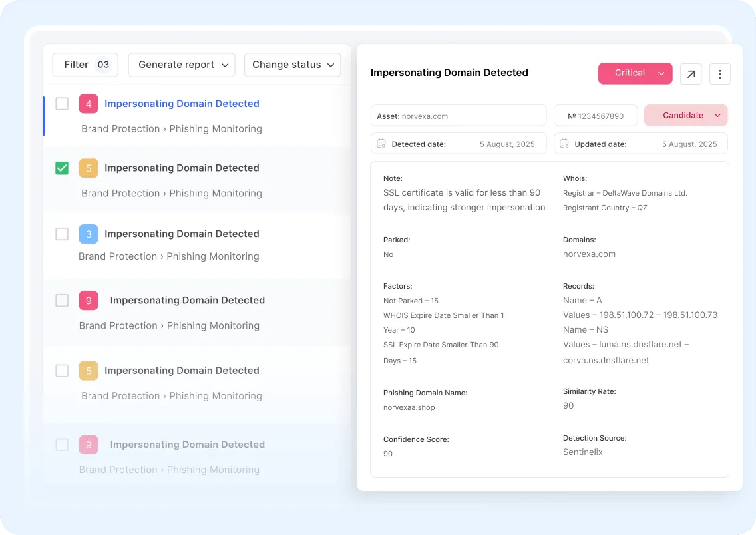
Task: Click the red severity badge numbered 4
Action: (89, 104)
